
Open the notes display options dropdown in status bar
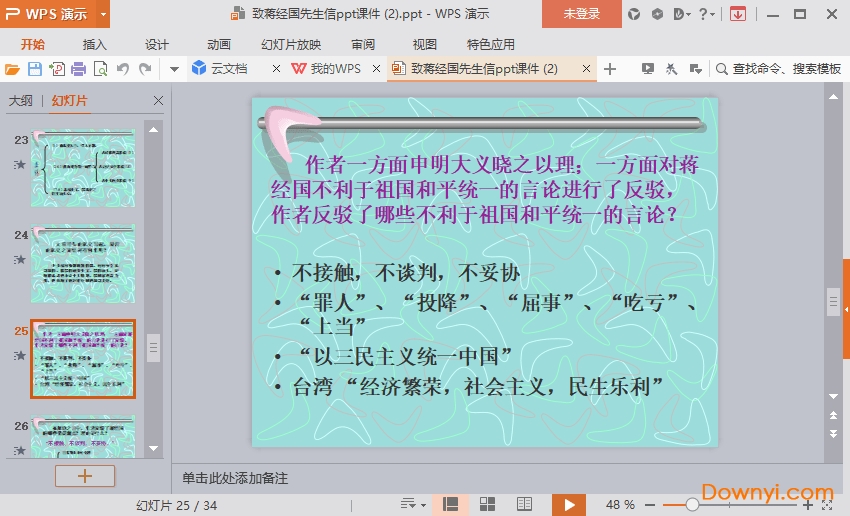point(413,505)
